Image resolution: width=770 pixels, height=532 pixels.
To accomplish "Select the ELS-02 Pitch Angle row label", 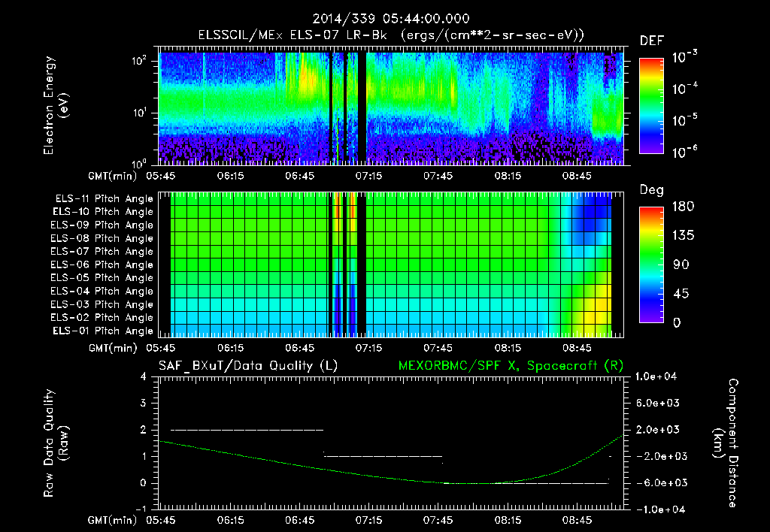I will 102,318.
